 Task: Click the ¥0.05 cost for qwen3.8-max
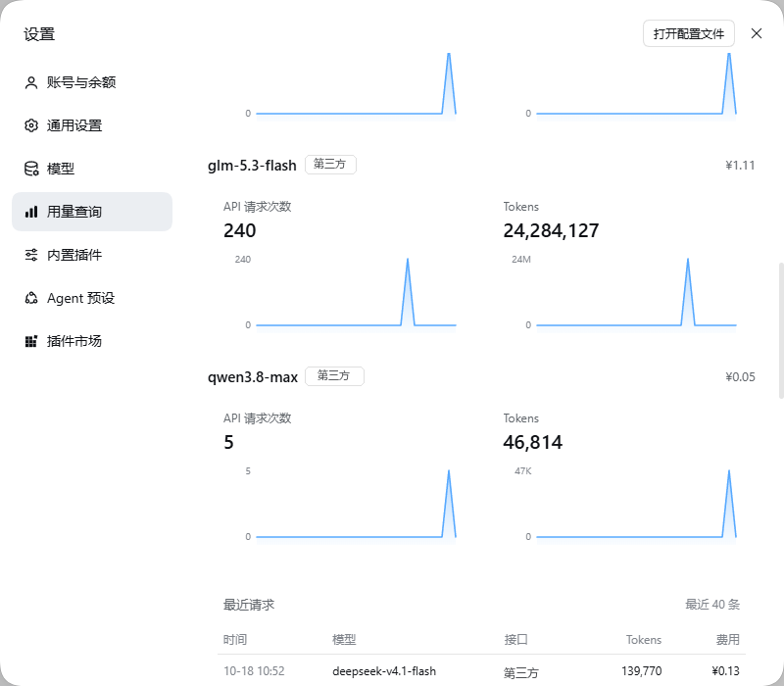pyautogui.click(x=740, y=377)
